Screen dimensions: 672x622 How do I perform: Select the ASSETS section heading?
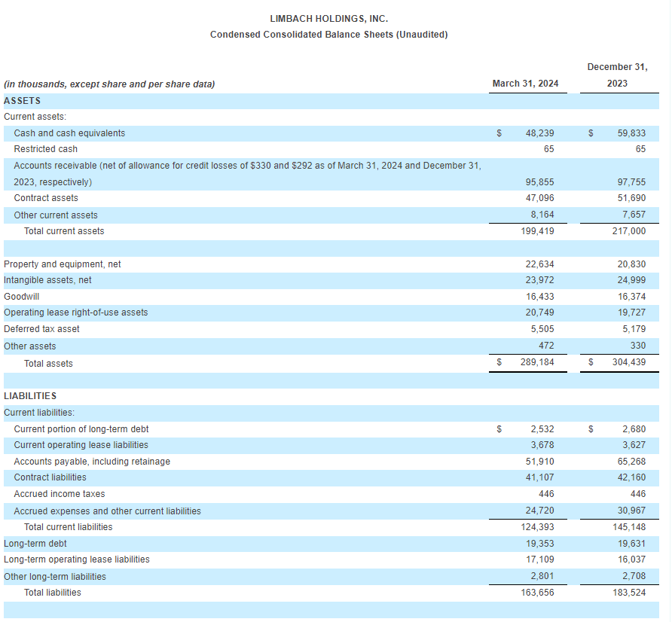[x=23, y=101]
